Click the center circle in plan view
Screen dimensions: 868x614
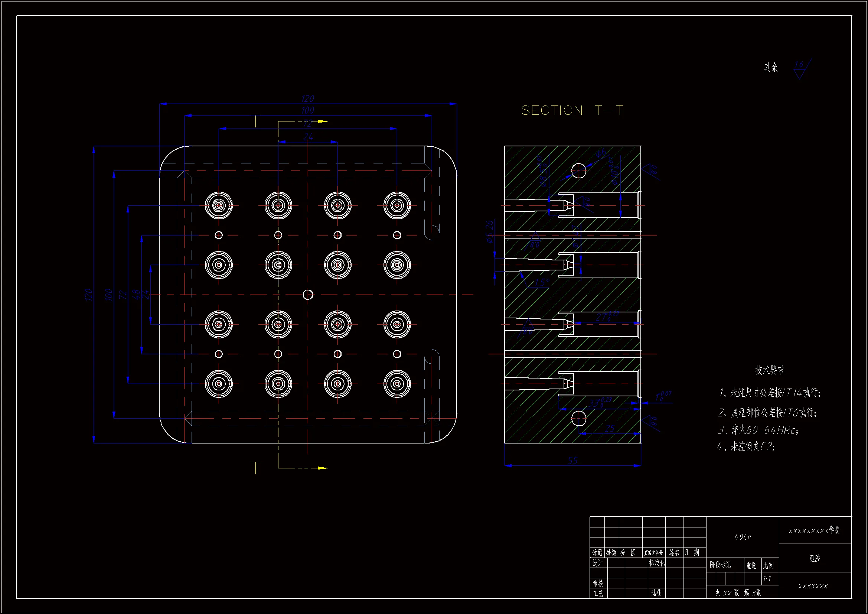click(x=308, y=294)
